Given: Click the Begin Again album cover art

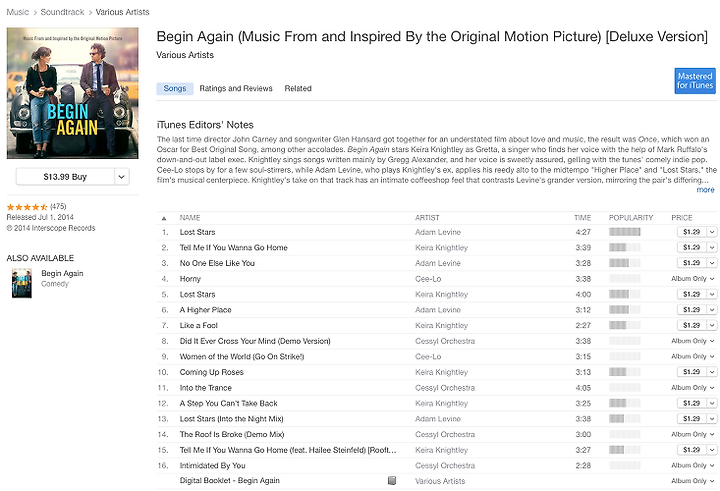Looking at the screenshot, I should coord(73,93).
